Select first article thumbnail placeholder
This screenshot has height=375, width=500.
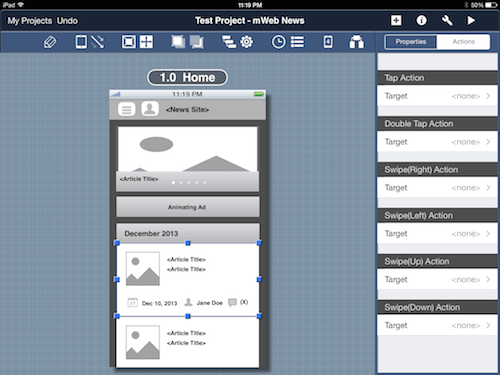click(x=143, y=269)
